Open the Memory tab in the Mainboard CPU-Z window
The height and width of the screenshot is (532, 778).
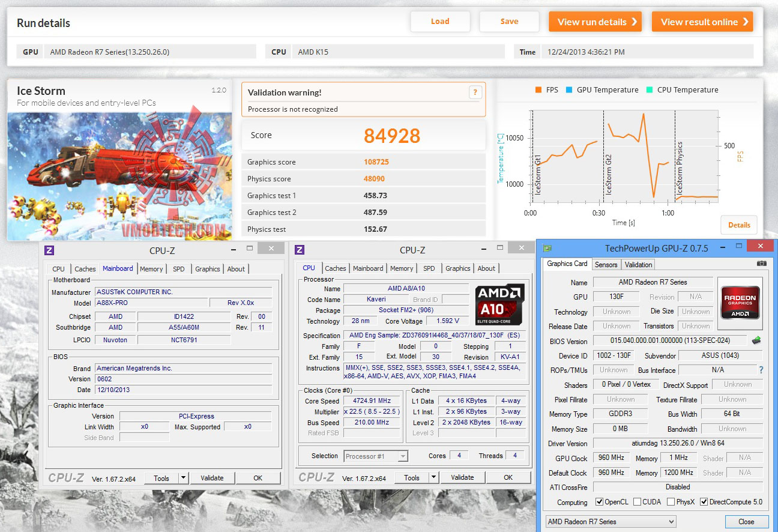click(x=151, y=269)
